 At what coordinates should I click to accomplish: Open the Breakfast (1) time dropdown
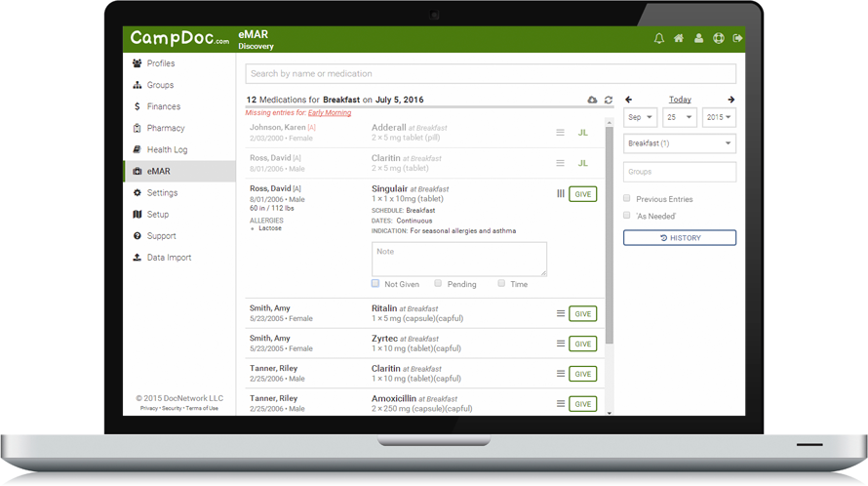(x=680, y=143)
